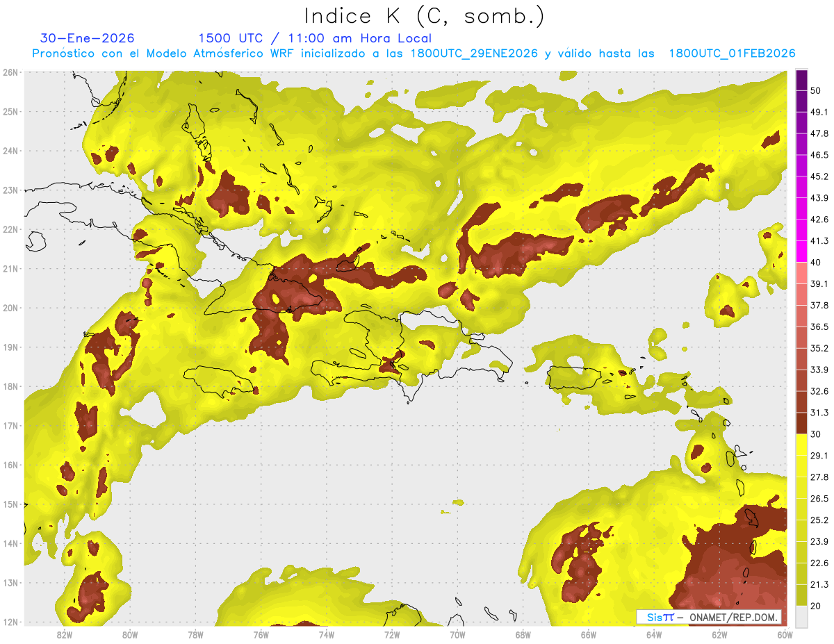The width and height of the screenshot is (834, 644).
Task: Click the color scale value "49.1"
Action: point(819,112)
